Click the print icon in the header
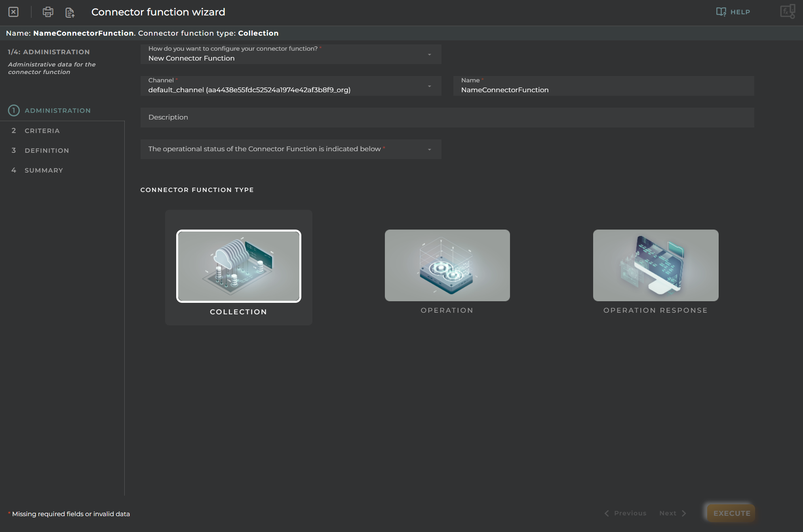 pyautogui.click(x=48, y=12)
